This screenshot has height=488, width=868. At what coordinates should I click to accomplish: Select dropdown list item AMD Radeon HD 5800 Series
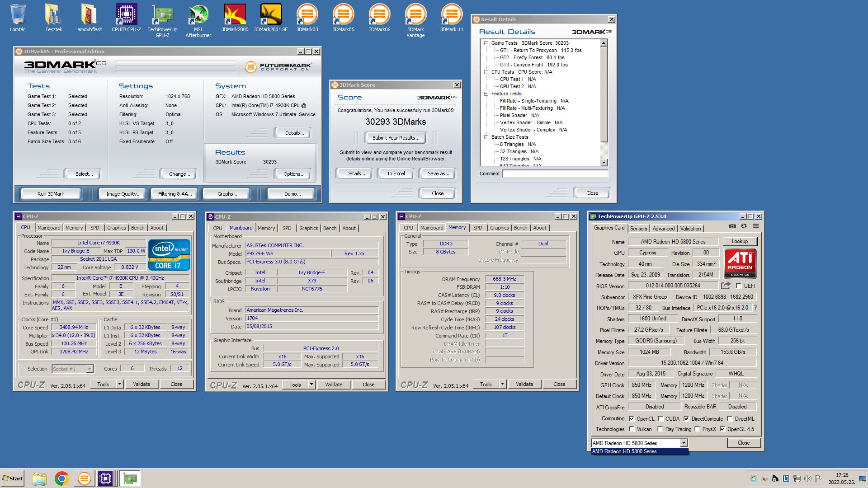(x=639, y=451)
